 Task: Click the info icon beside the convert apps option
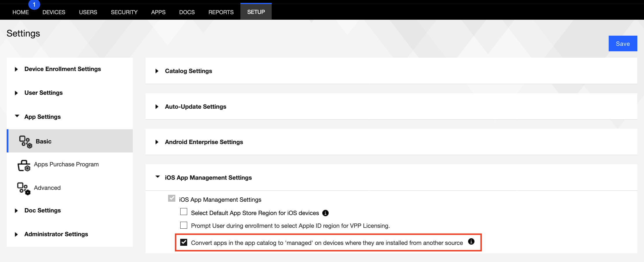[x=472, y=242]
